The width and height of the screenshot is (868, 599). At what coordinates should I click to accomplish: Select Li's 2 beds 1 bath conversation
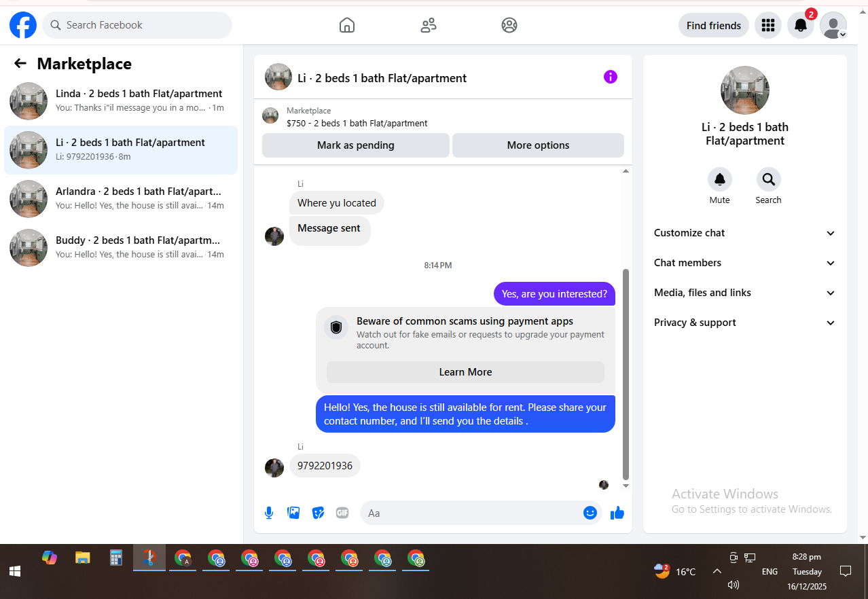[121, 149]
